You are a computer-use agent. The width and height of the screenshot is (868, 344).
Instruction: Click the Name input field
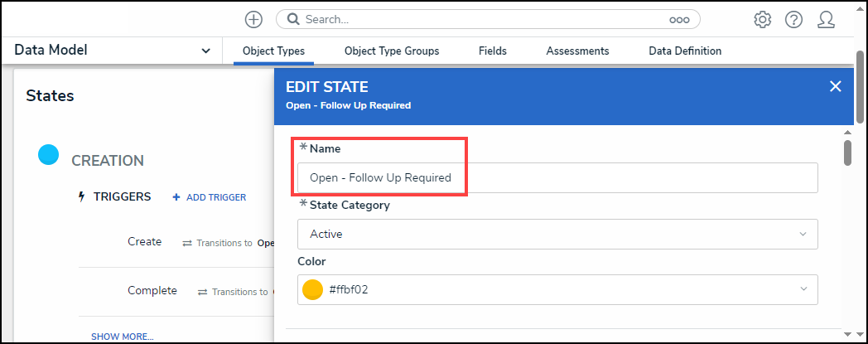click(557, 177)
